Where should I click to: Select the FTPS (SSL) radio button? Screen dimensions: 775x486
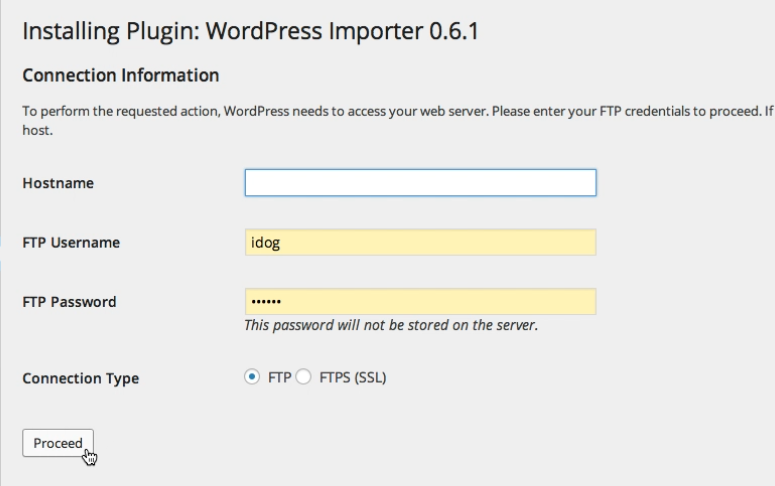[303, 378]
